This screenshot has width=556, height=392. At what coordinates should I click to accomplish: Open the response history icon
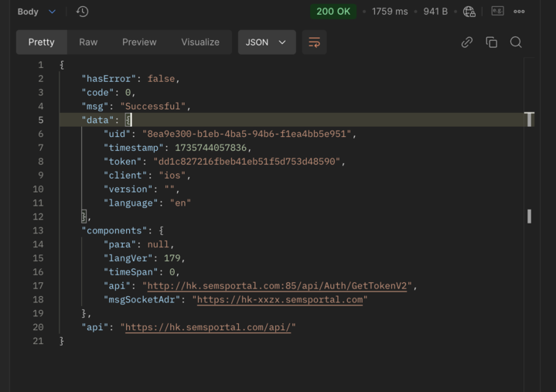click(x=83, y=12)
